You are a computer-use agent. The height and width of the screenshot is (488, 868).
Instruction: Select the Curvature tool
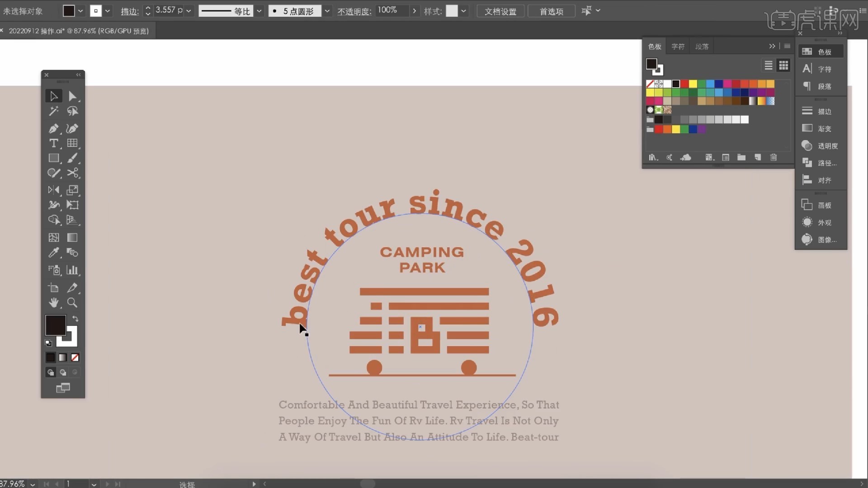click(72, 128)
